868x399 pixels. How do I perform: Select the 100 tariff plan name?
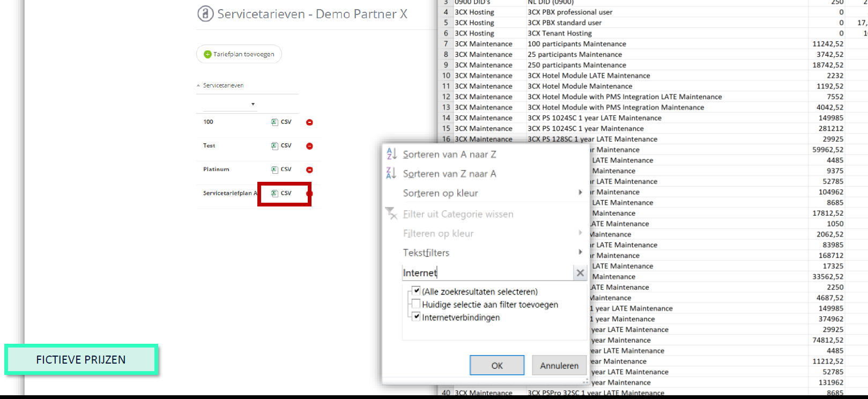pyautogui.click(x=208, y=122)
